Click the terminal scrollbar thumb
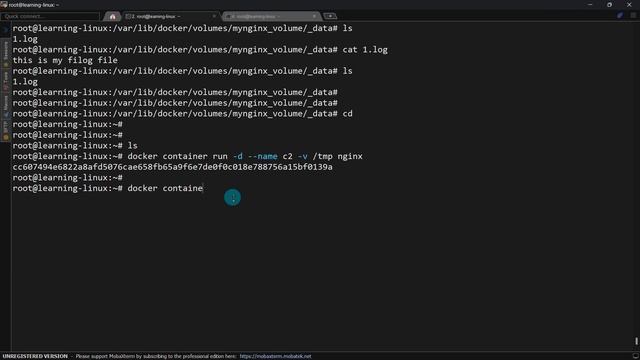This screenshot has height=360, width=640. 636,340
